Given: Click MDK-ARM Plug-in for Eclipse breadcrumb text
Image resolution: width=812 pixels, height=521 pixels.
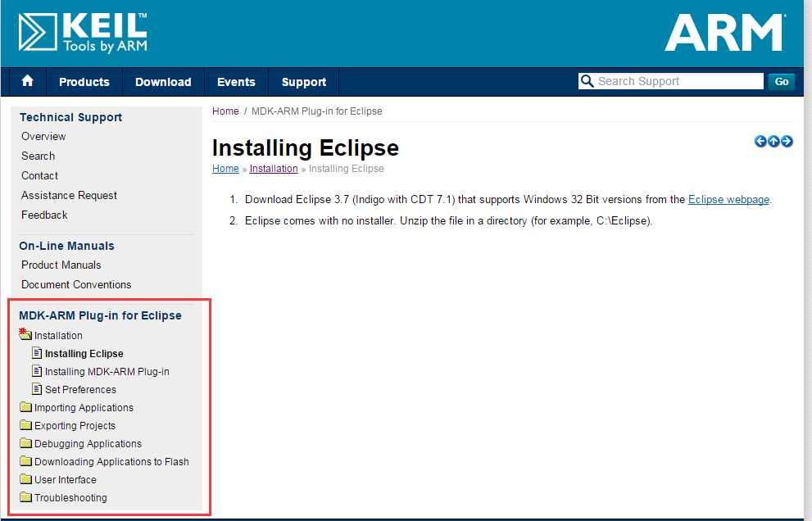Looking at the screenshot, I should (x=316, y=111).
